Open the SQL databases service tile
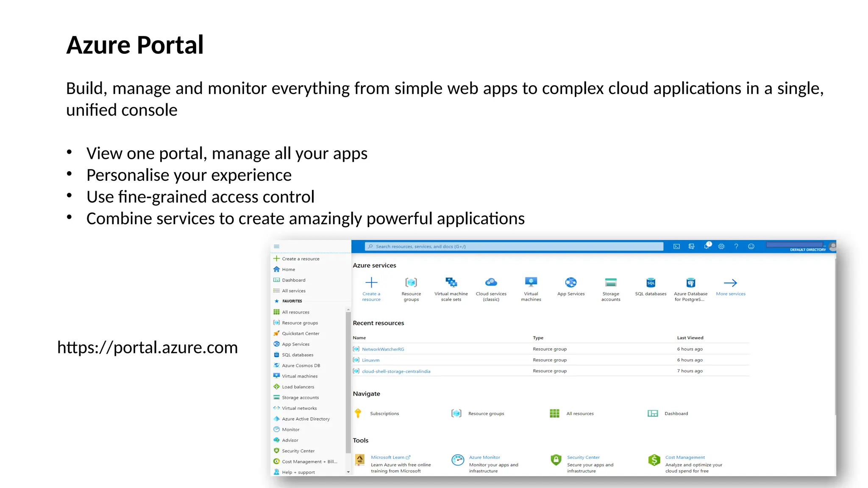This screenshot has height=488, width=868. tap(651, 286)
